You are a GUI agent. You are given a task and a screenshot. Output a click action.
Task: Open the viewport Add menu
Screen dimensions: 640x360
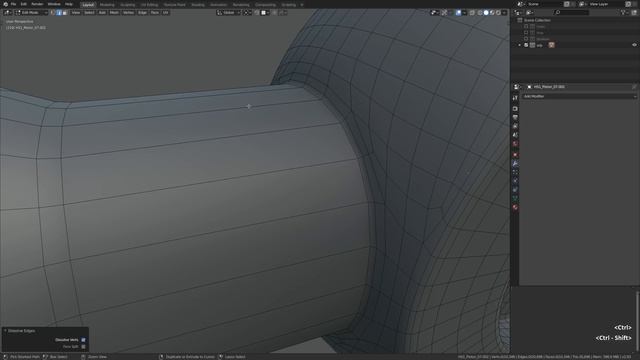pyautogui.click(x=102, y=13)
